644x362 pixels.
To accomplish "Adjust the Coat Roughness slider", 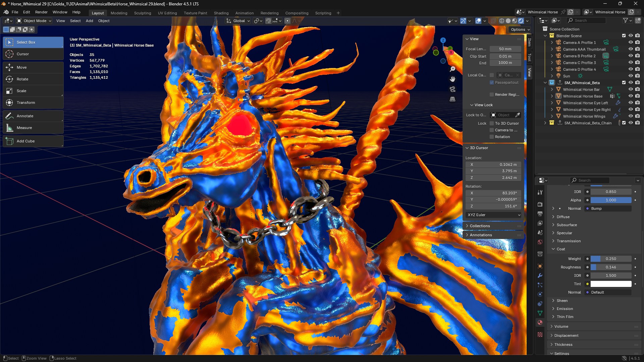I will point(611,267).
